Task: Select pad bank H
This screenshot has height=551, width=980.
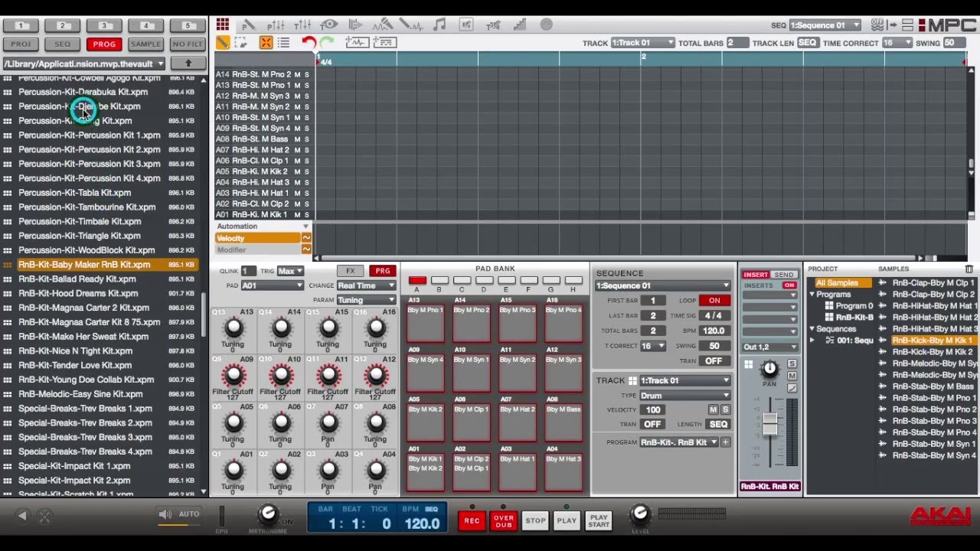Action: point(573,281)
